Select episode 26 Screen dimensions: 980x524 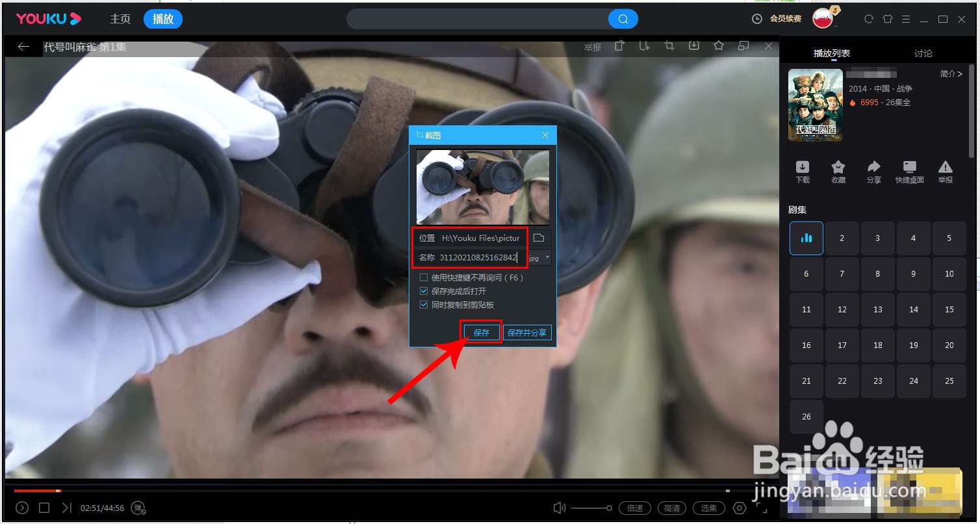tap(806, 416)
